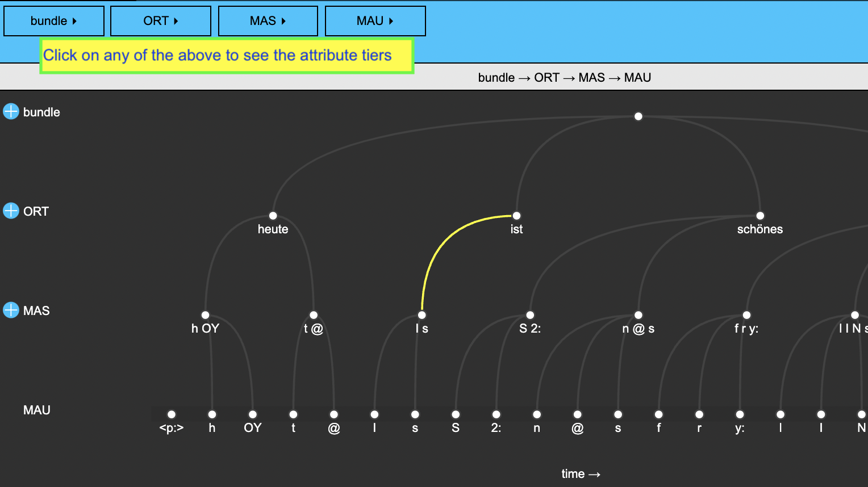Viewport: 868px width, 487px height.
Task: Click the 'h OY' syllable node
Action: [205, 315]
